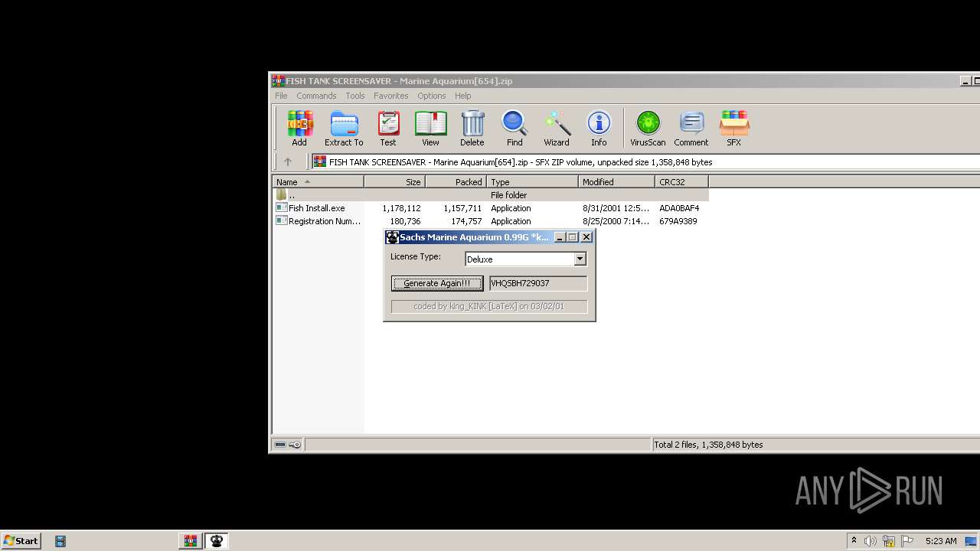Show archive Info

point(599,128)
